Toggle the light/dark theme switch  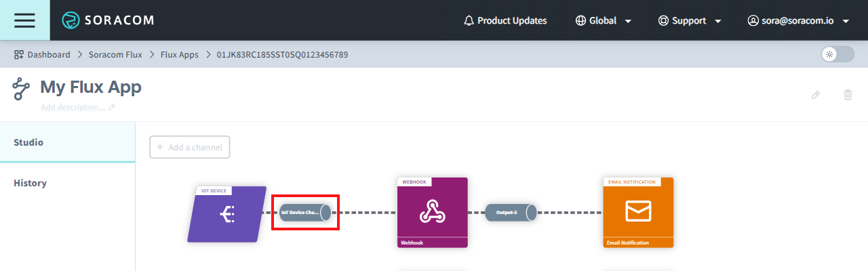click(837, 54)
